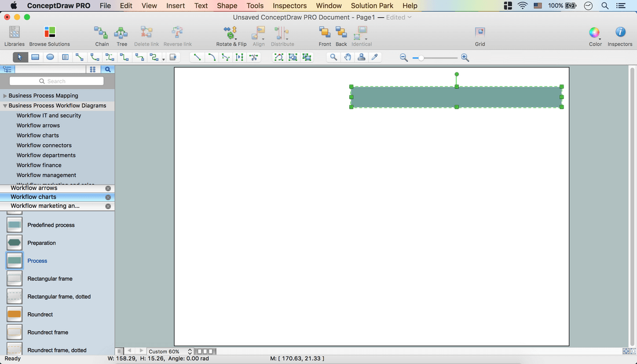Select the text box tool
Viewport: 637px width, 364px height.
(x=65, y=57)
